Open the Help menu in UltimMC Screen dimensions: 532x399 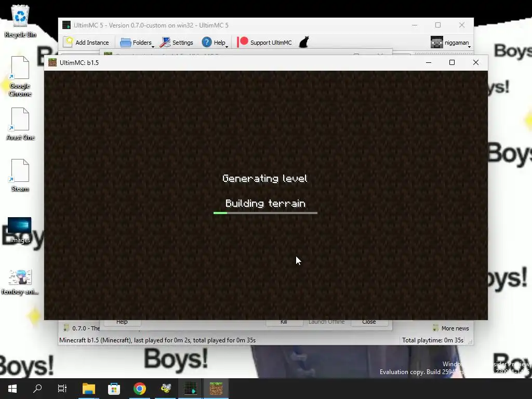pos(215,43)
